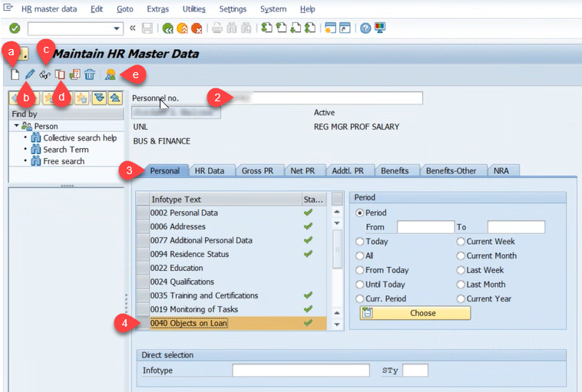Open the HR master data menu

point(49,9)
